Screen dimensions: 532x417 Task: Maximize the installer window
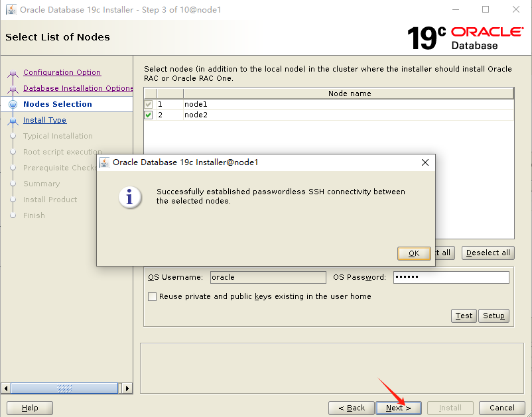tap(486, 9)
